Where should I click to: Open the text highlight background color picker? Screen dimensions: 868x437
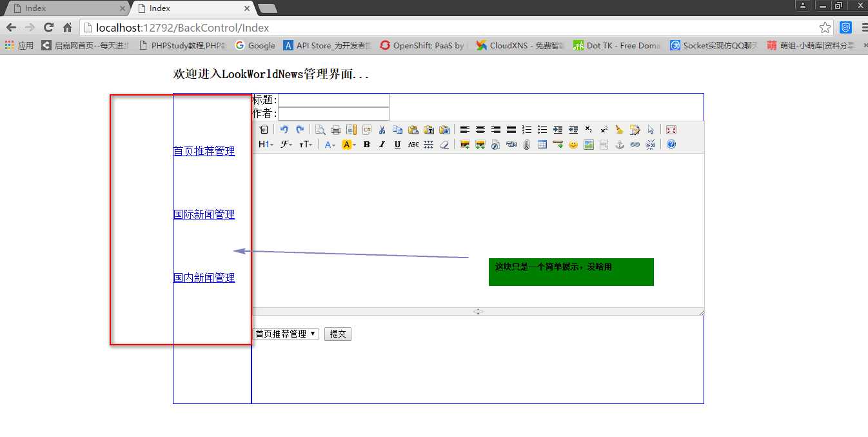(349, 145)
